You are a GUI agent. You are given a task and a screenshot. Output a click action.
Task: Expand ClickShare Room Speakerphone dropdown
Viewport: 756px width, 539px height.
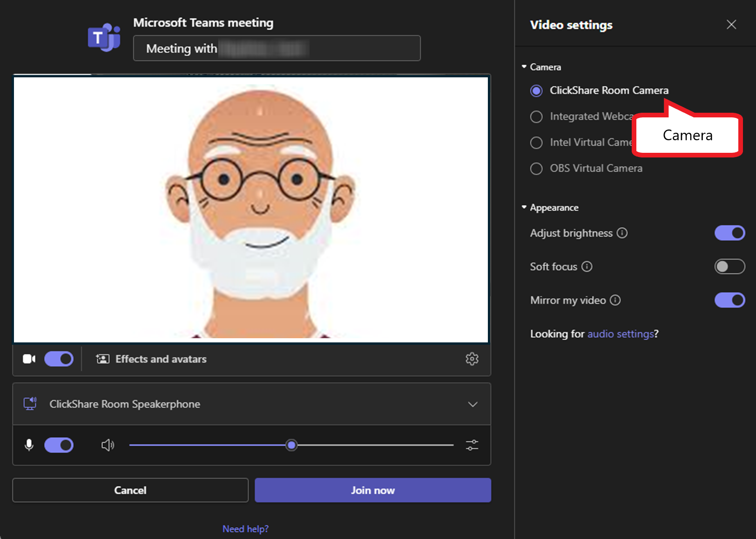pos(472,404)
